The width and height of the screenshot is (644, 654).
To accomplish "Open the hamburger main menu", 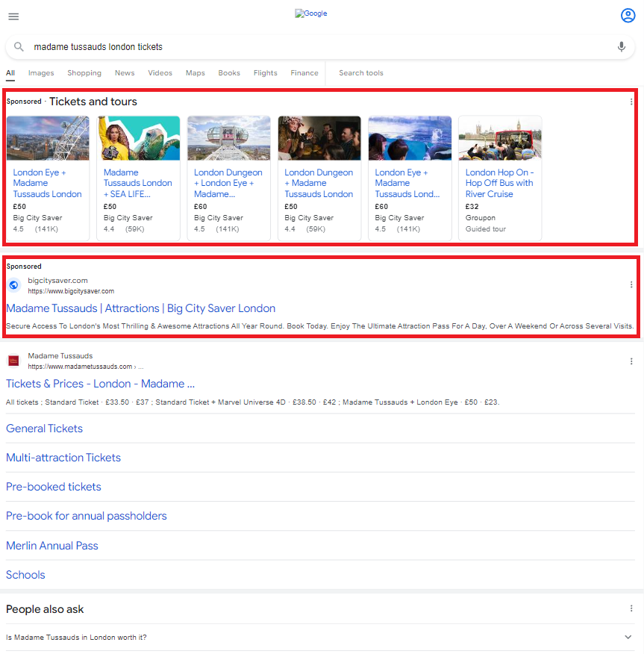I will click(13, 16).
